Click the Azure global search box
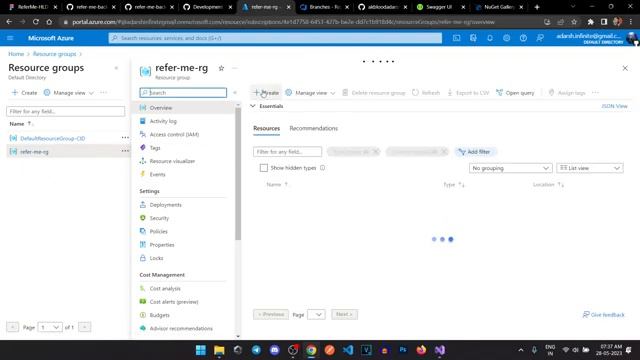The image size is (640, 360). pyautogui.click(x=275, y=38)
